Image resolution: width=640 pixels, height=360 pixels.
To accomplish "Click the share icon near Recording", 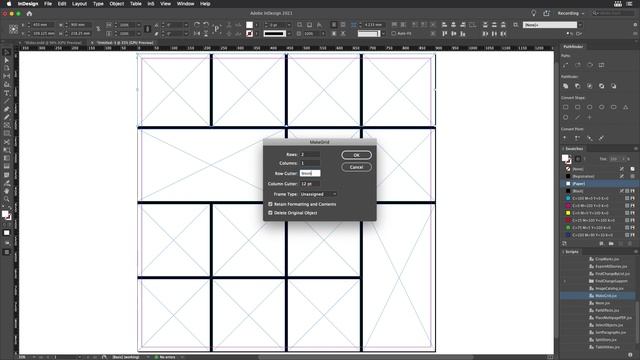I will coord(546,13).
